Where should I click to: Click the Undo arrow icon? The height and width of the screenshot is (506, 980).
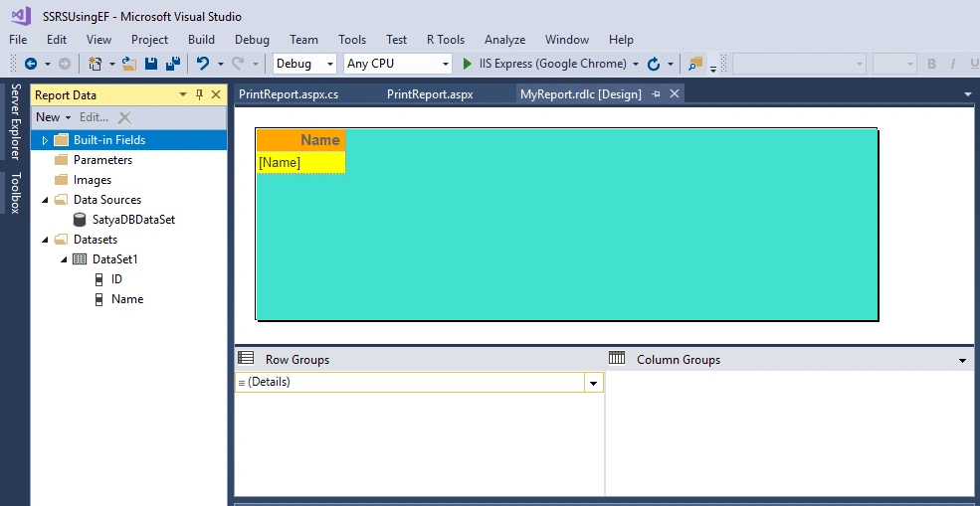[203, 64]
